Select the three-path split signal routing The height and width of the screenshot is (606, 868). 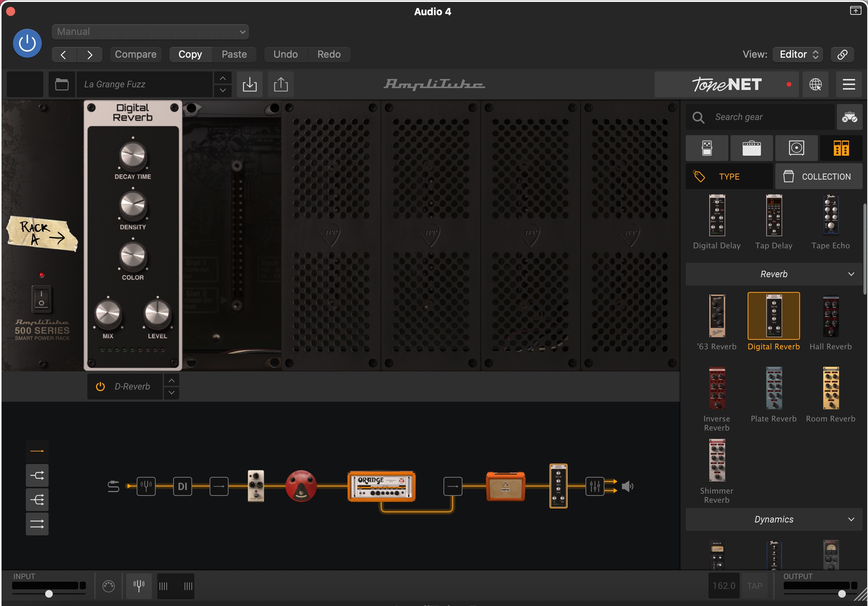[x=37, y=500]
